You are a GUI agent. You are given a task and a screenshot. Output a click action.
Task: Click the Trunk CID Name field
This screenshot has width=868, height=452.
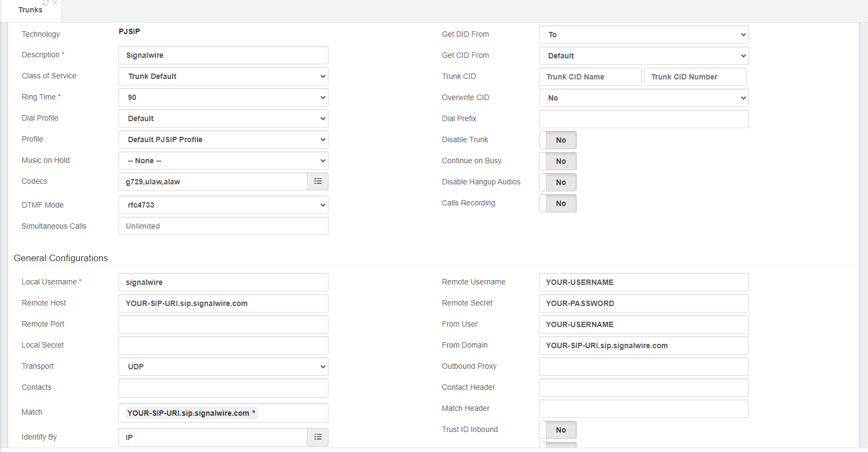[590, 77]
